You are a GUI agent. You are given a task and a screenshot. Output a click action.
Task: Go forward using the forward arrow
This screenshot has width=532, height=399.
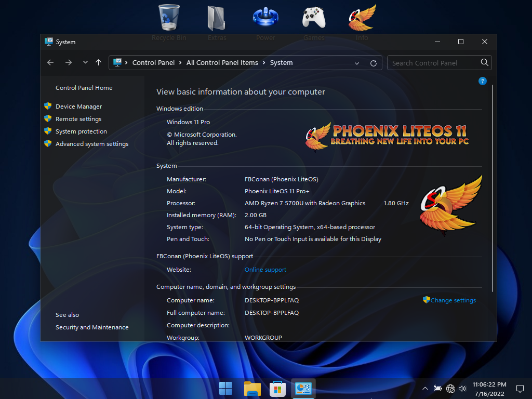69,62
